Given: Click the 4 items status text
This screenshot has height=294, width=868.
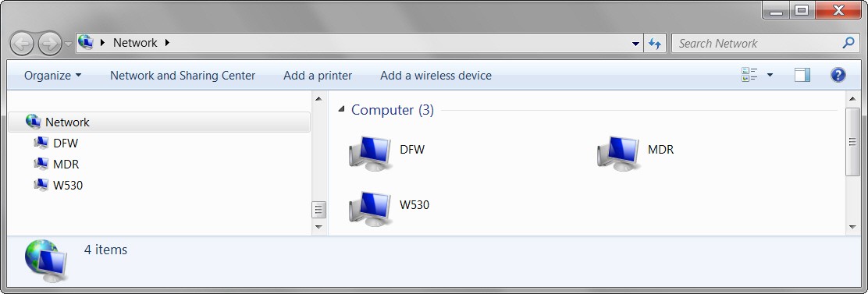Looking at the screenshot, I should point(105,250).
